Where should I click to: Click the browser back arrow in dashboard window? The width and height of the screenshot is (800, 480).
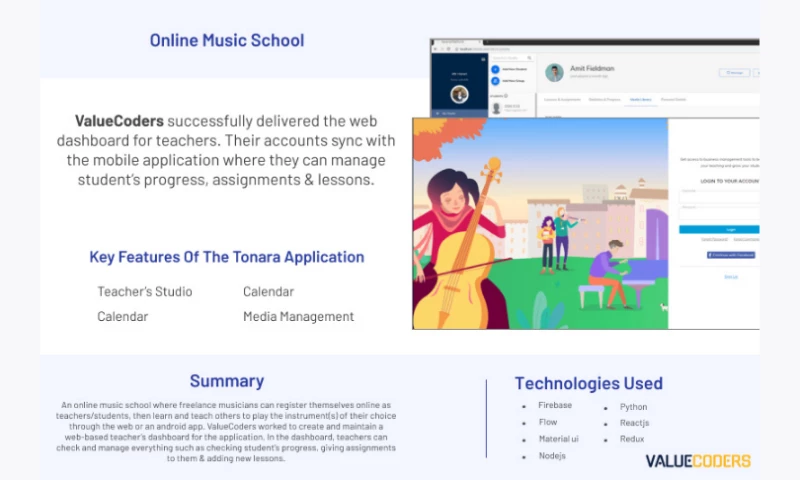coord(435,49)
